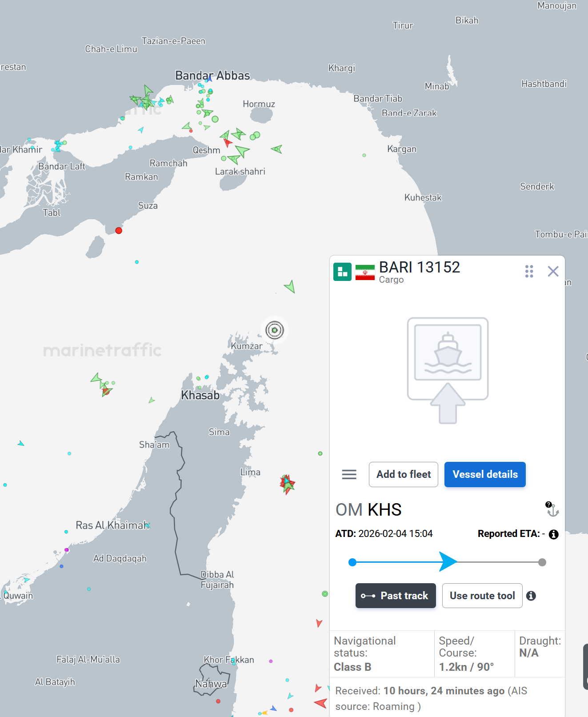
Task: Show the vessel's Past track
Action: pyautogui.click(x=396, y=596)
